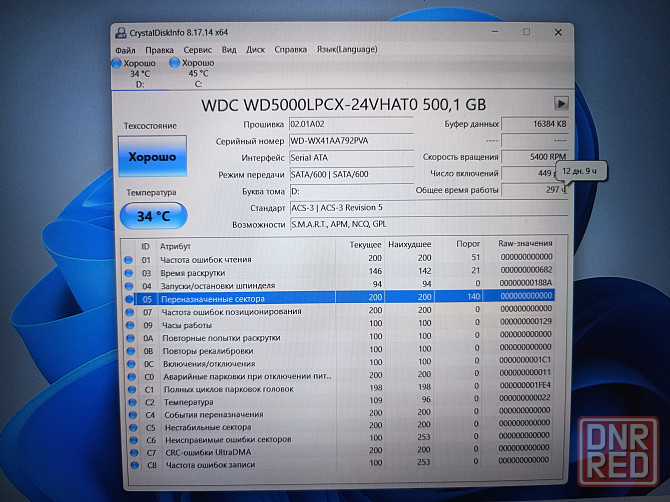Click status icon for Температура row
Image resolution: width=670 pixels, height=502 pixels.
pyautogui.click(x=132, y=402)
